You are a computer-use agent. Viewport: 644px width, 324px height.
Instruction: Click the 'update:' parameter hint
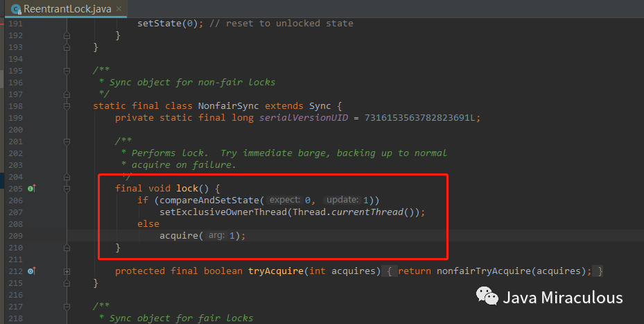click(x=342, y=200)
